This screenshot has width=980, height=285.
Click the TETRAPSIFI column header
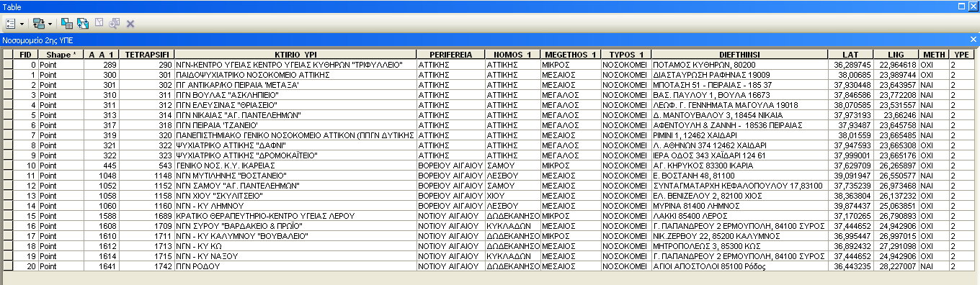[146, 55]
